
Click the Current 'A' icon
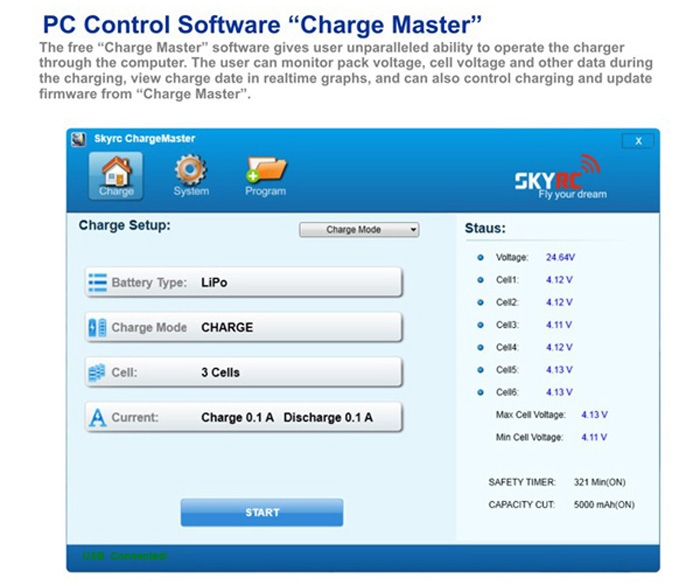[97, 418]
